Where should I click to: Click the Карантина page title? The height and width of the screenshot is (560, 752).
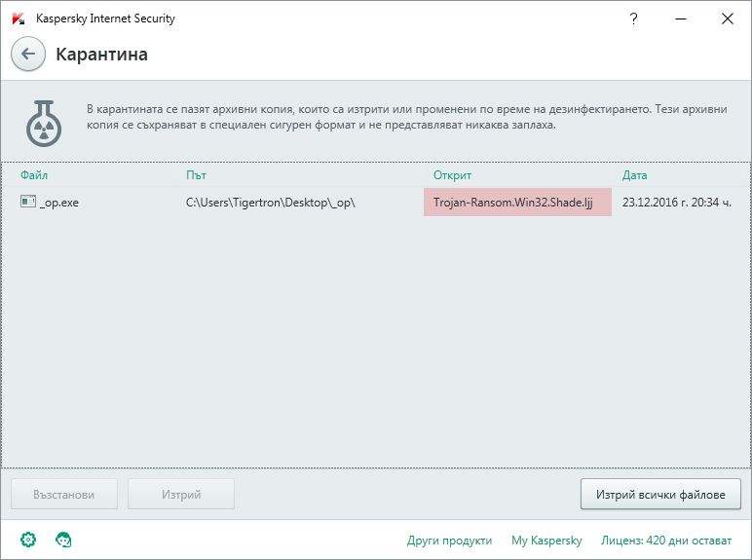pyautogui.click(x=101, y=55)
